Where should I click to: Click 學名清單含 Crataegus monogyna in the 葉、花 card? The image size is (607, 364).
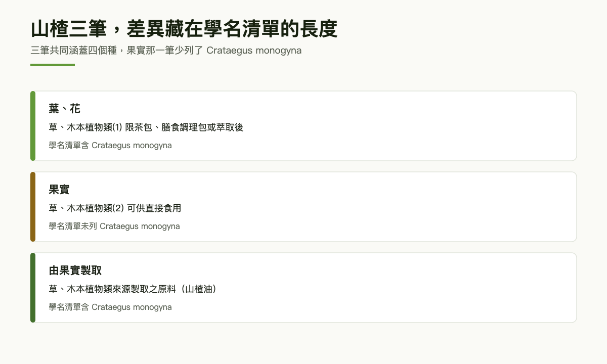[110, 146]
